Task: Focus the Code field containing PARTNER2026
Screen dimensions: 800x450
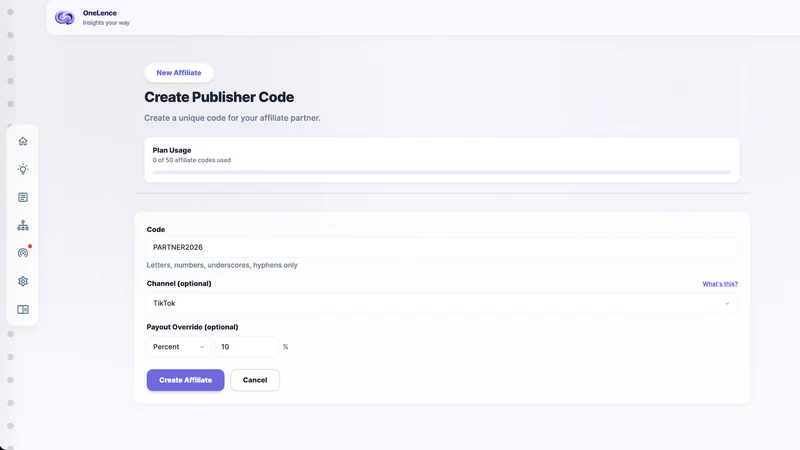Action: pos(442,247)
